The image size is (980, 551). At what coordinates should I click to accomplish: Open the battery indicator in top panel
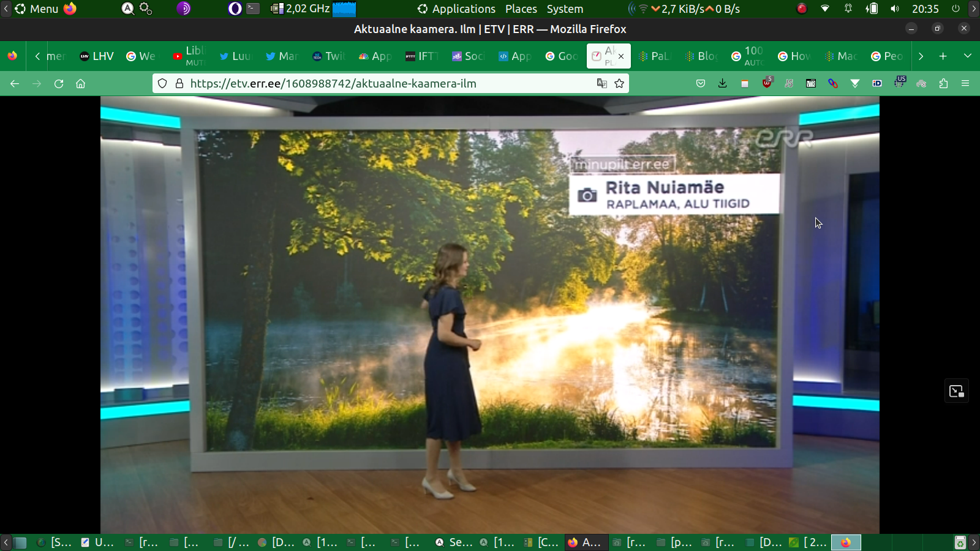(872, 9)
